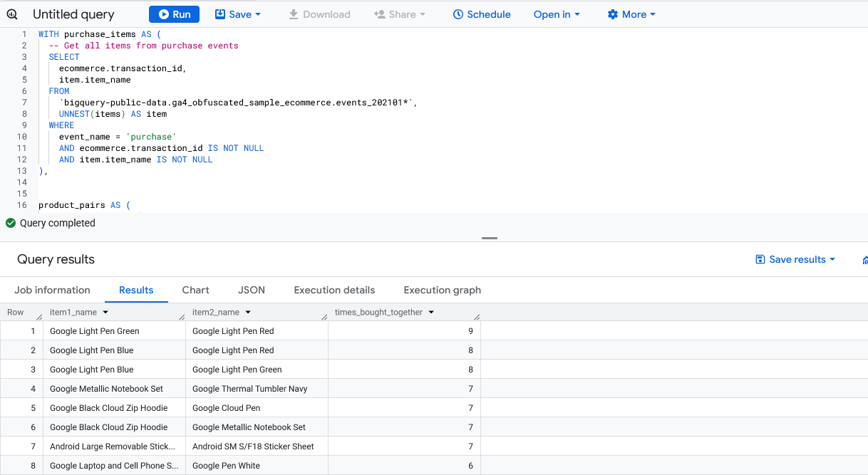This screenshot has height=475, width=868.
Task: Open Save results dropdown
Action: tap(795, 259)
